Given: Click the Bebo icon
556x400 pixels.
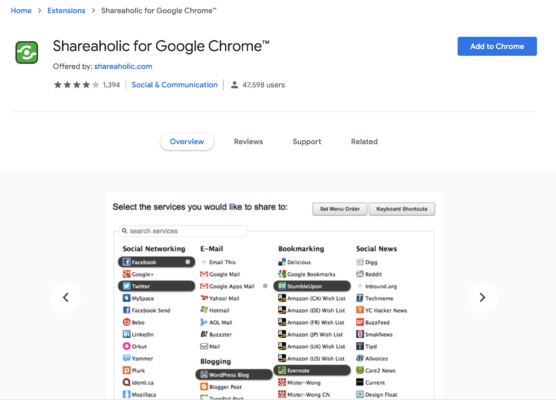Looking at the screenshot, I should pos(126,322).
